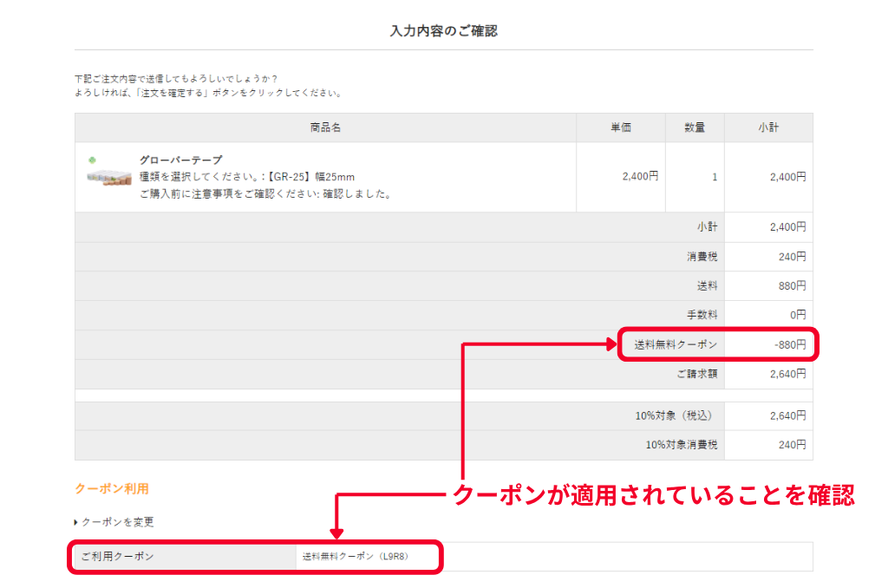Click 2,400円 in the product row's 小計 column
Screen dimensions: 888x588
[x=787, y=177]
